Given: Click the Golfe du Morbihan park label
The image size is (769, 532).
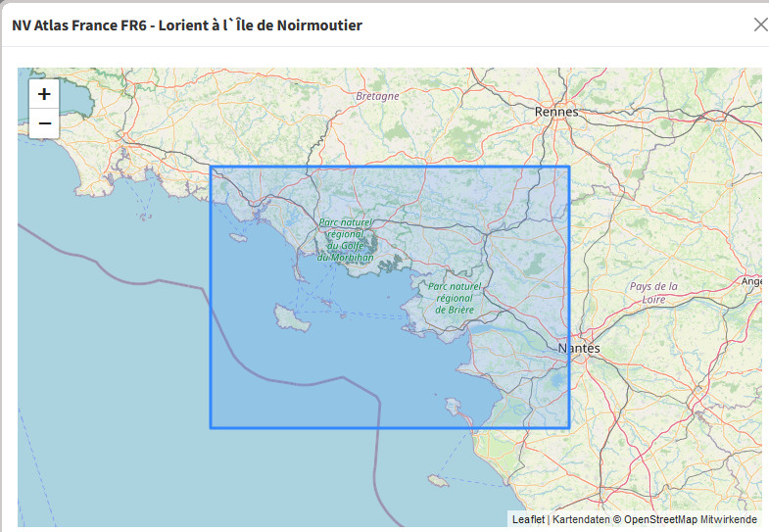Looking at the screenshot, I should pos(346,240).
